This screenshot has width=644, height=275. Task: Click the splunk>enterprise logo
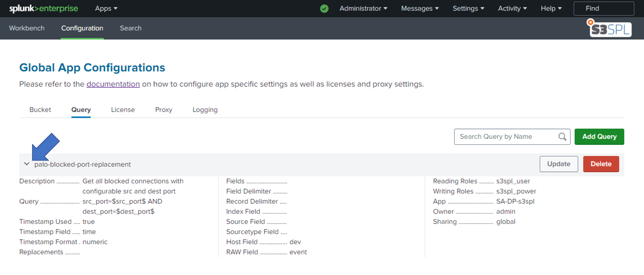pos(43,9)
